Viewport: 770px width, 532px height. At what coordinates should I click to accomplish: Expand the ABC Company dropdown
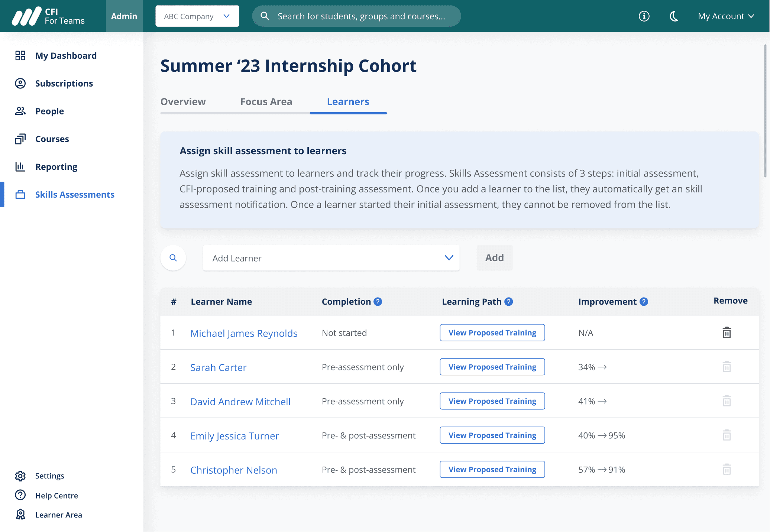point(197,16)
